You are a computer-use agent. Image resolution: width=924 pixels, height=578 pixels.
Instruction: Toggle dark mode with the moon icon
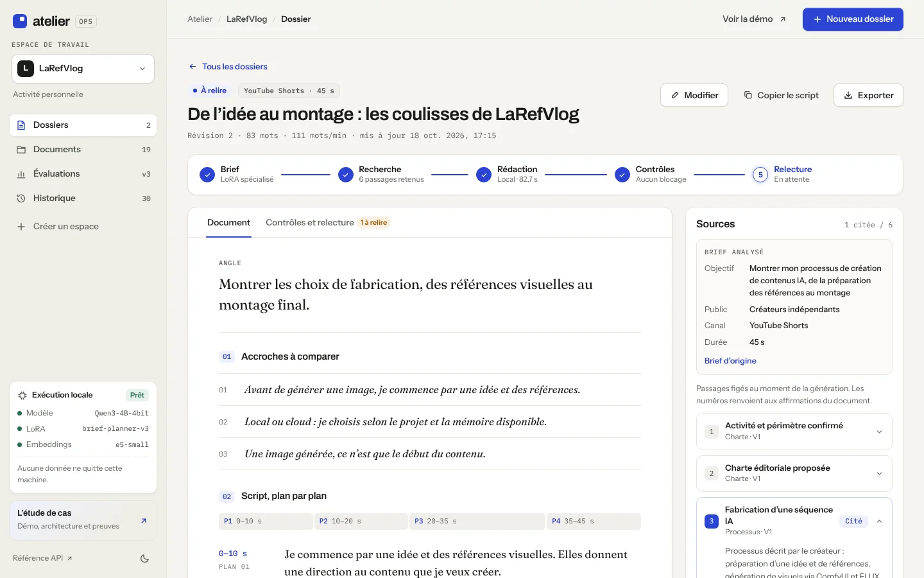pyautogui.click(x=144, y=559)
